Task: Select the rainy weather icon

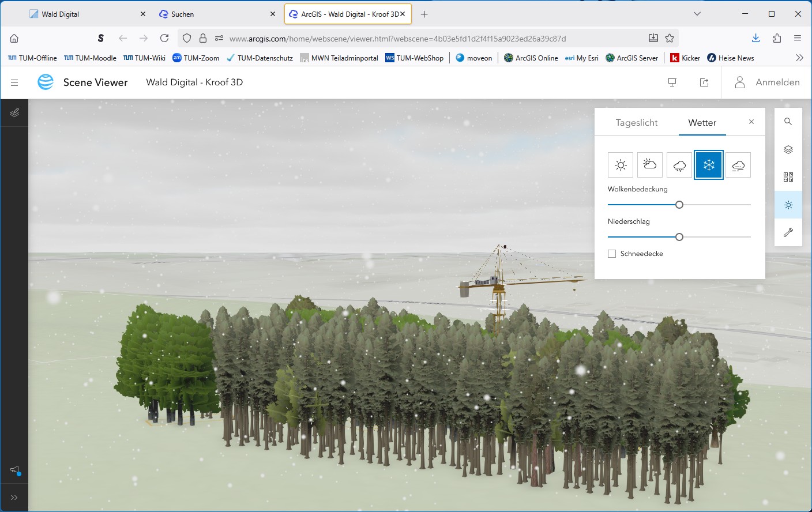Action: point(679,165)
